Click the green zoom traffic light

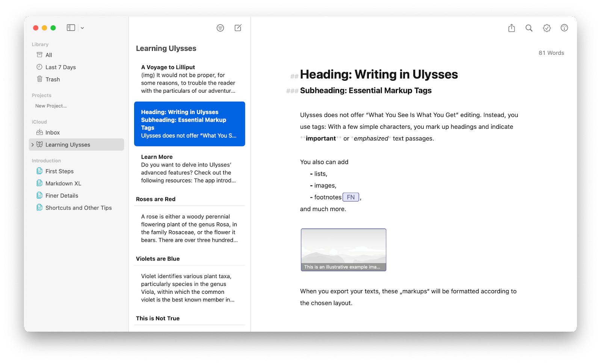click(x=53, y=28)
